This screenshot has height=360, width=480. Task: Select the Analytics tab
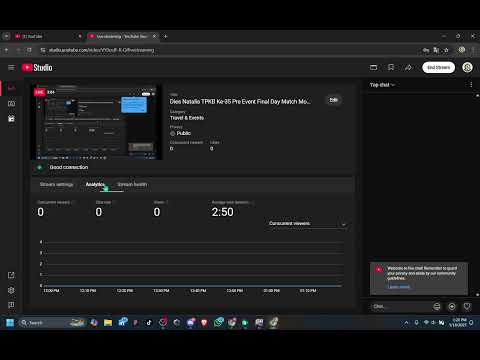point(95,184)
